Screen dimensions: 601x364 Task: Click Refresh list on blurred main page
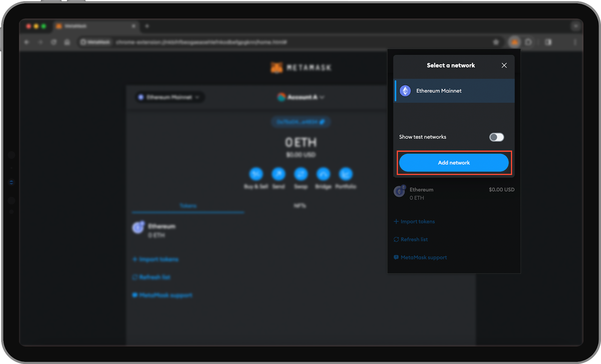[151, 277]
